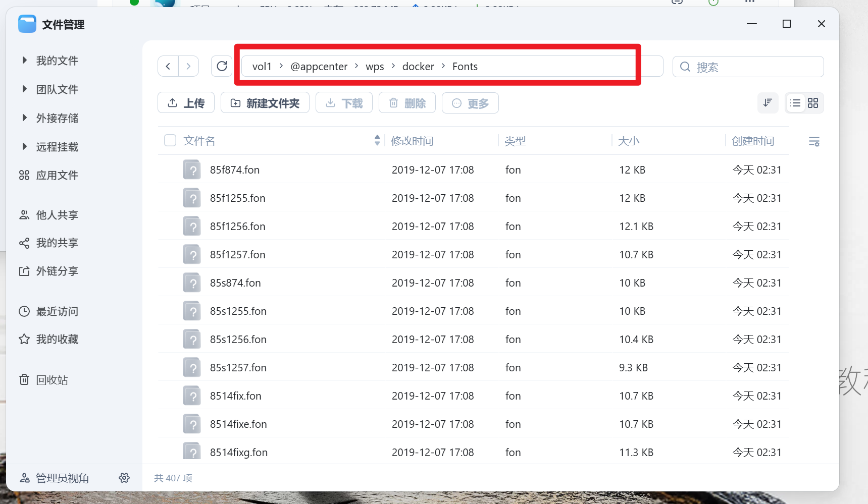Open the sort order icon button
Viewport: 868px width, 504px height.
click(x=768, y=103)
